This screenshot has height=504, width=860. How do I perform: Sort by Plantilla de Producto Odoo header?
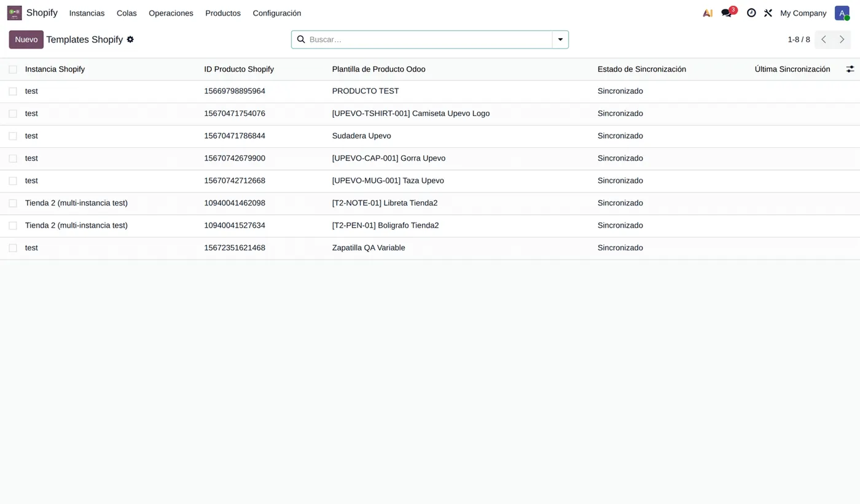pyautogui.click(x=378, y=69)
